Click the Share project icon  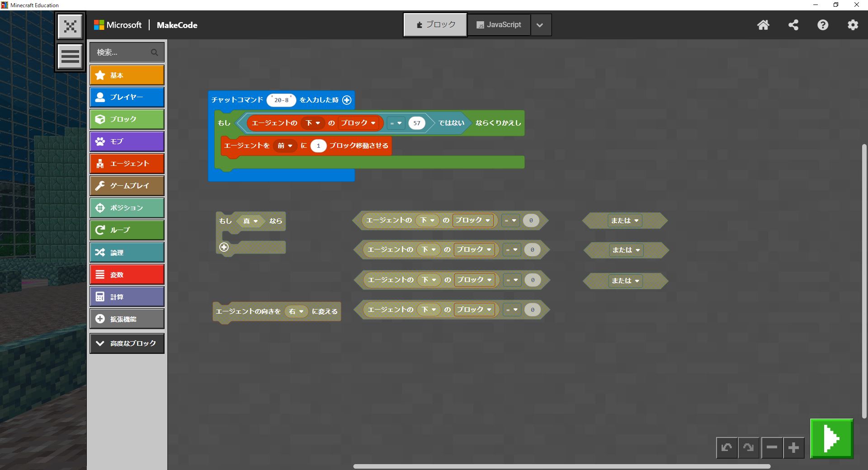(x=793, y=25)
